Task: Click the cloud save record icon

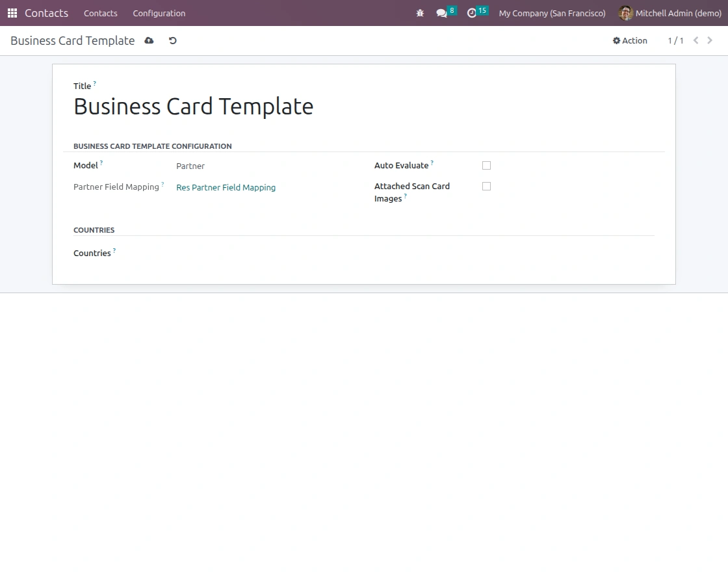Action: [x=149, y=40]
